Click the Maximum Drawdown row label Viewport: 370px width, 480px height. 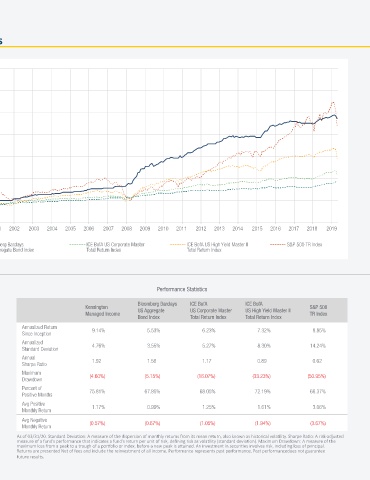tap(32, 376)
